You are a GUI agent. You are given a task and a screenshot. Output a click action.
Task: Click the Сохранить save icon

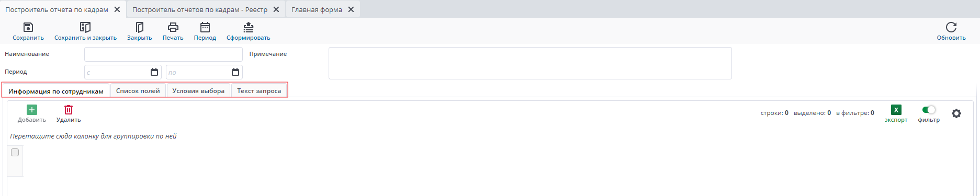point(28,27)
